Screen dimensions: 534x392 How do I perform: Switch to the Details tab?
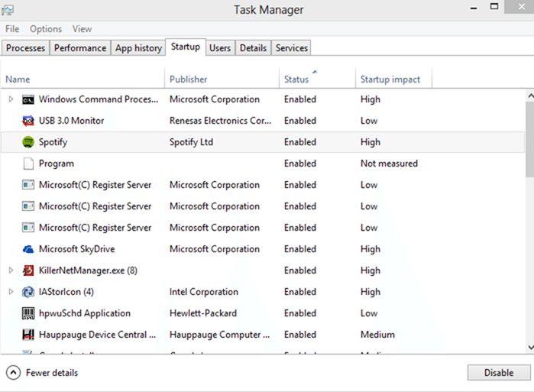pyautogui.click(x=253, y=48)
